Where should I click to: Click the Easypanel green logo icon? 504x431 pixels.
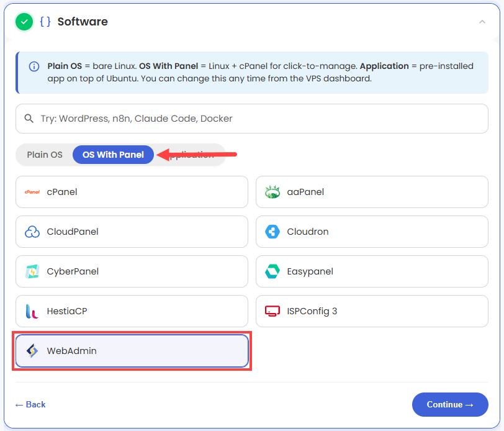coord(272,271)
